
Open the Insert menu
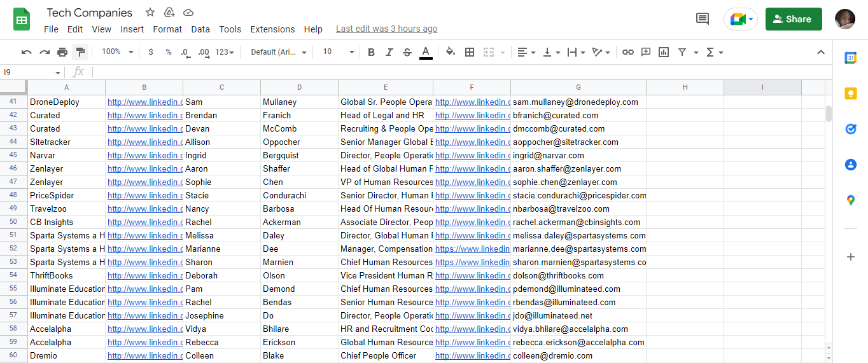132,29
